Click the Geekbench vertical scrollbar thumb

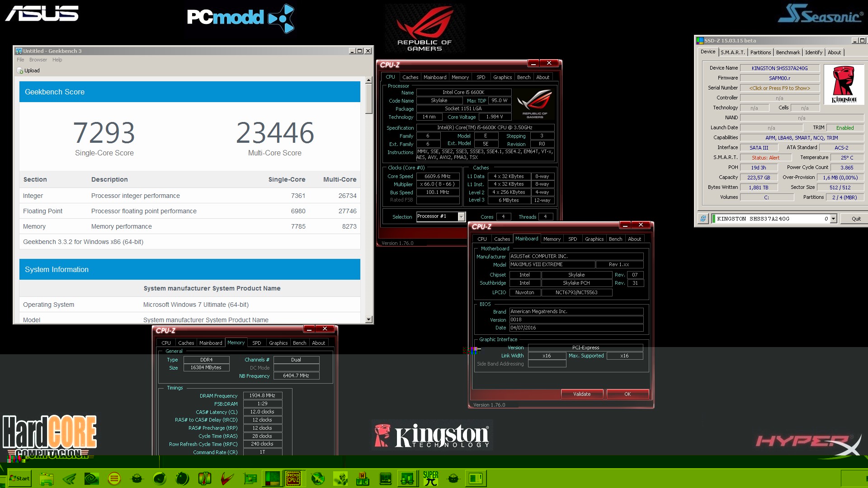click(368, 99)
